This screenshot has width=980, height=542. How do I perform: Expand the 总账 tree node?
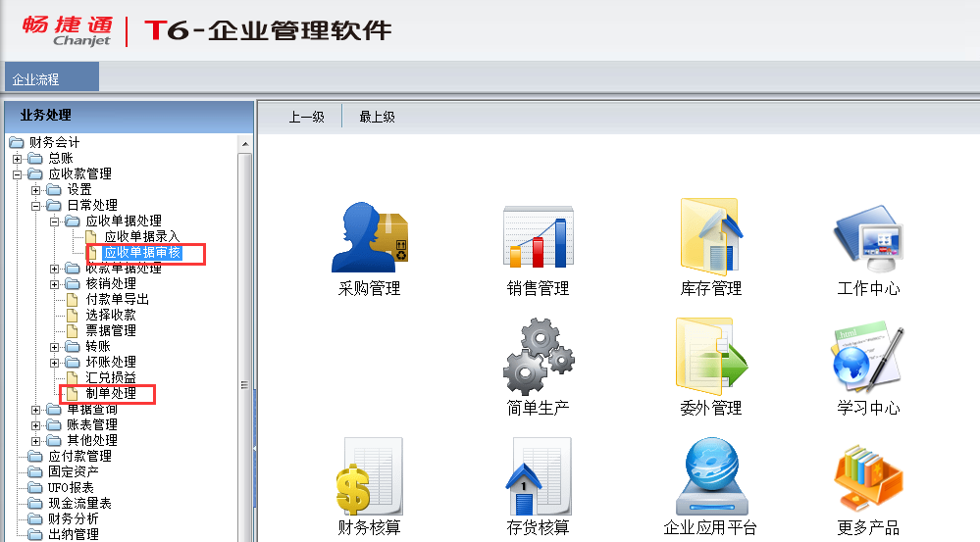coord(17,159)
